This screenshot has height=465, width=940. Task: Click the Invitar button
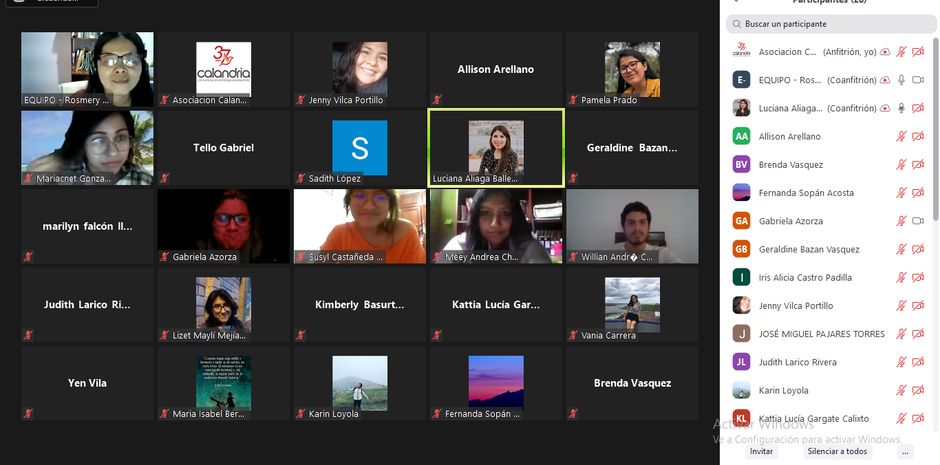[761, 451]
